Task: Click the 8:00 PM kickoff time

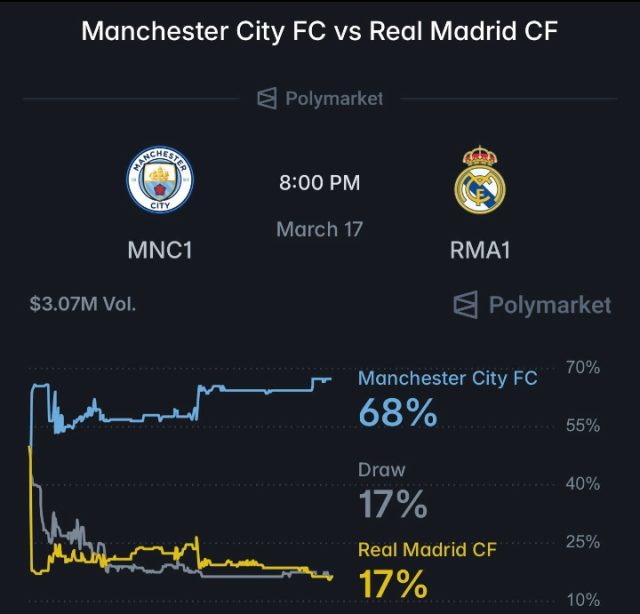Action: (319, 183)
